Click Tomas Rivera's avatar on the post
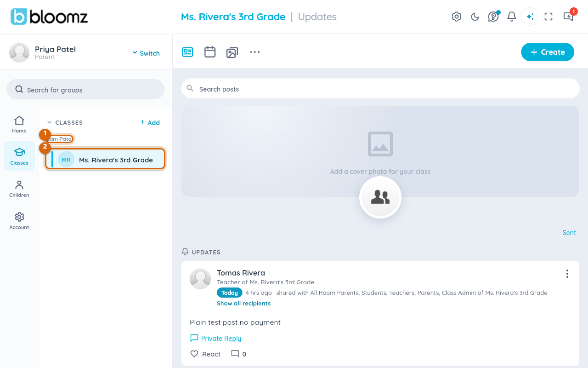588x368 pixels. pyautogui.click(x=200, y=279)
